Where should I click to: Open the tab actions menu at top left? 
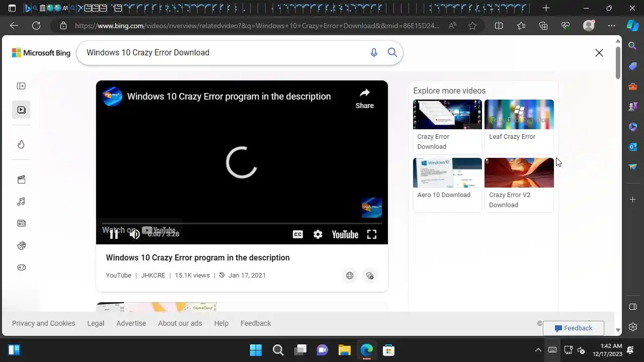pyautogui.click(x=12, y=8)
